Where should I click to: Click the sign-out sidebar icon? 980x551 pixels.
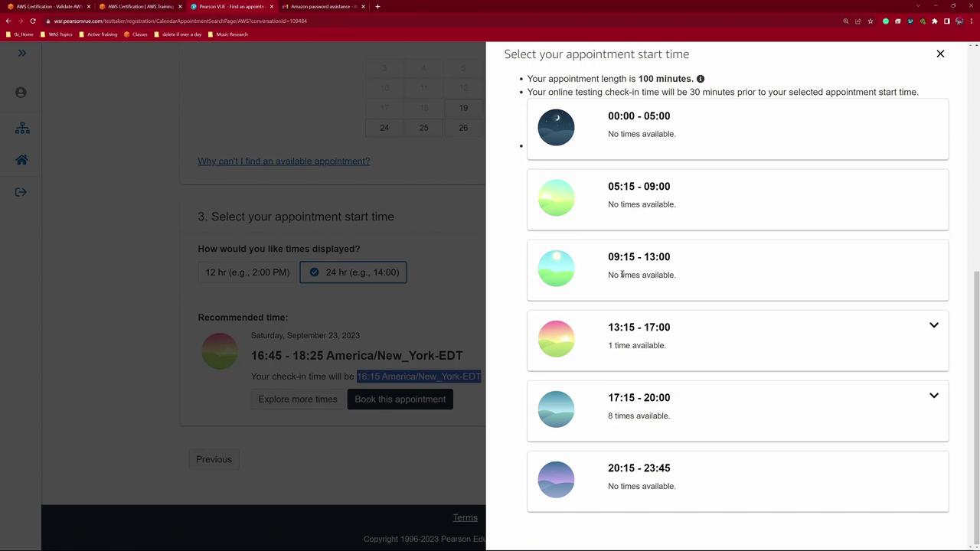click(21, 192)
